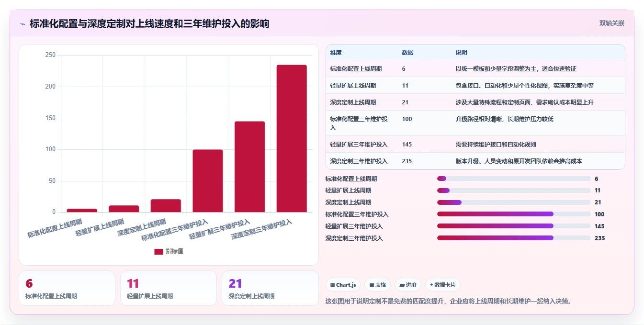Click the description 升级路径相对清晰，长期维护压力较低
The height and width of the screenshot is (325, 644).
[504, 119]
